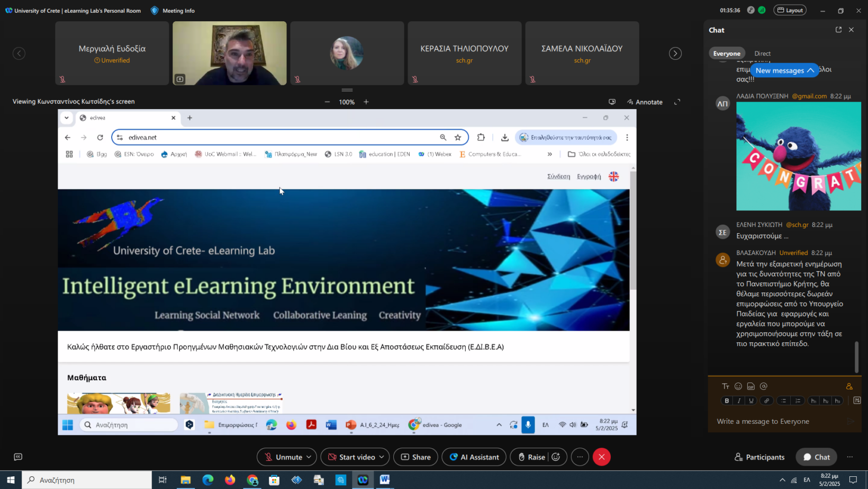Image resolution: width=868 pixels, height=489 pixels.
Task: Send the chat message
Action: (x=851, y=421)
